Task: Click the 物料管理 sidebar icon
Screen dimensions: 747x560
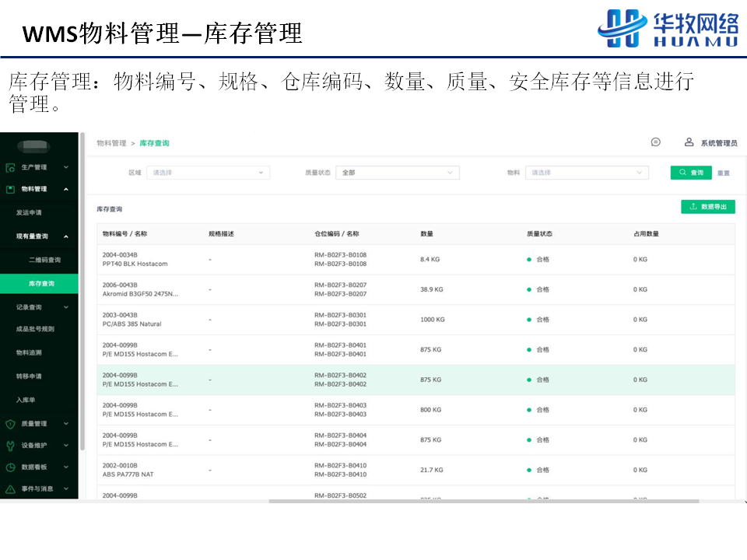Action: tap(10, 190)
